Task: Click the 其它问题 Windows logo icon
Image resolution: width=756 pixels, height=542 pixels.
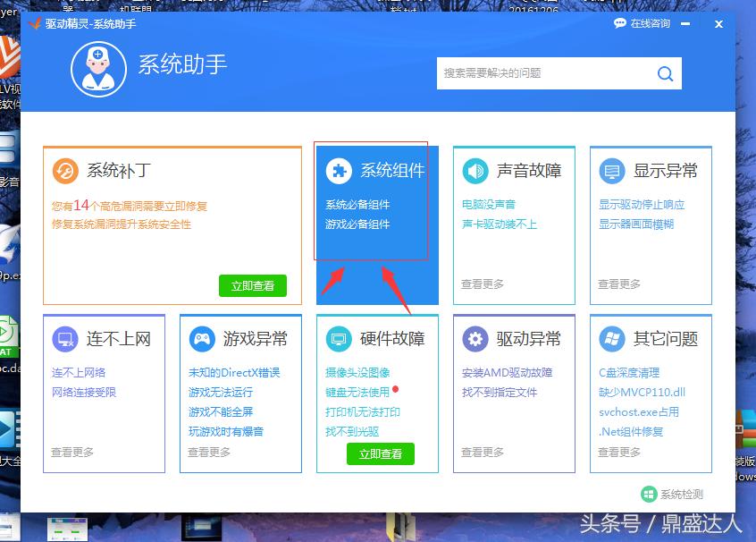Action: pos(611,338)
